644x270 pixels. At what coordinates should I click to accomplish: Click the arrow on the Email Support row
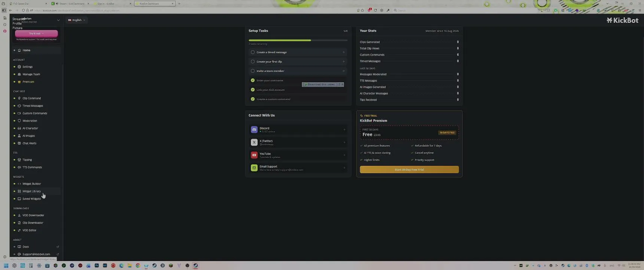coord(344,168)
